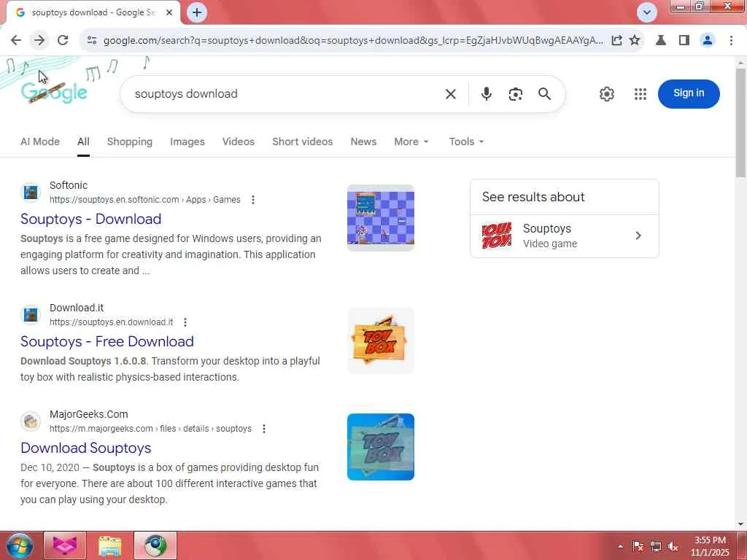Image resolution: width=747 pixels, height=560 pixels.
Task: Click into the souptoys download search field
Action: (x=281, y=94)
